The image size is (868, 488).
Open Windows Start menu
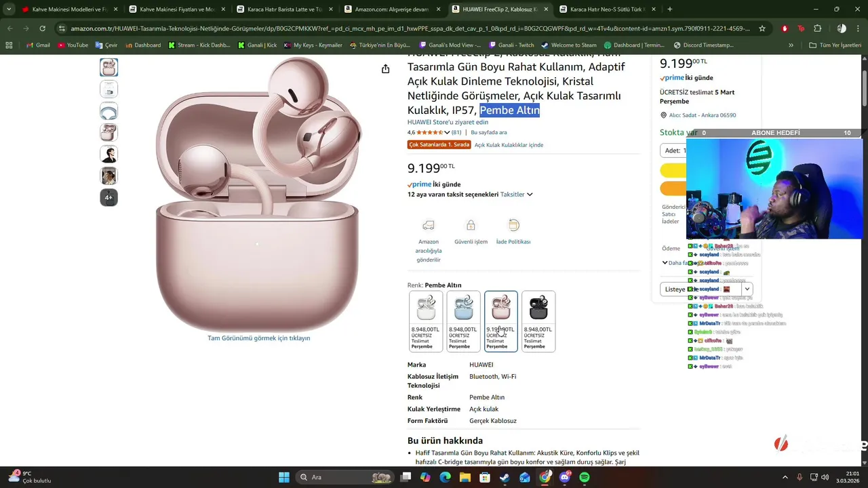[284, 477]
